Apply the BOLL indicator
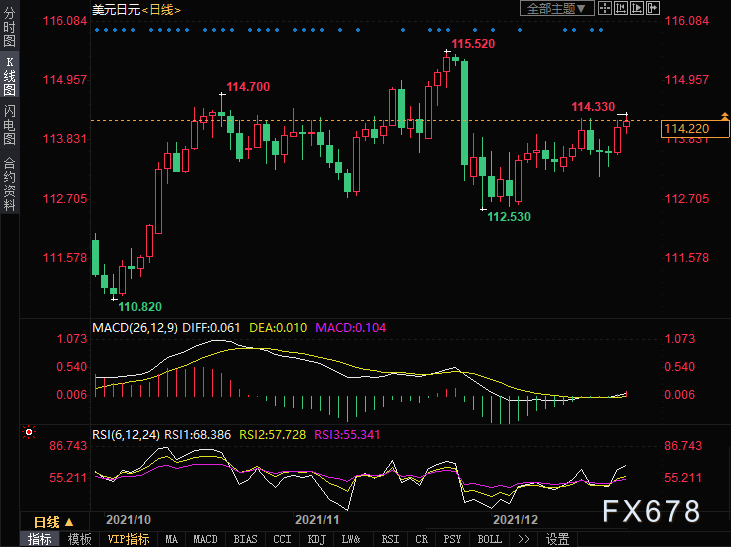The image size is (731, 547). (490, 539)
